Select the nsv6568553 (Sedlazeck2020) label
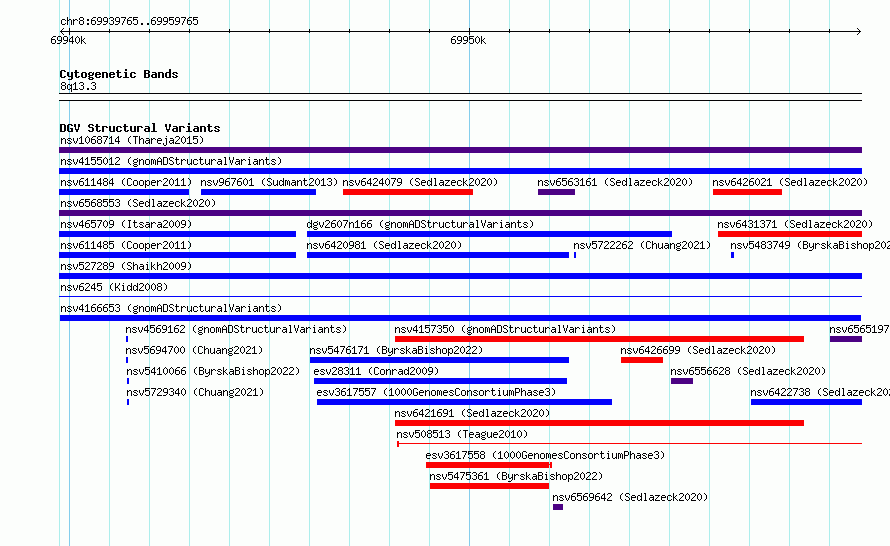The width and height of the screenshot is (890, 546). pyautogui.click(x=138, y=203)
